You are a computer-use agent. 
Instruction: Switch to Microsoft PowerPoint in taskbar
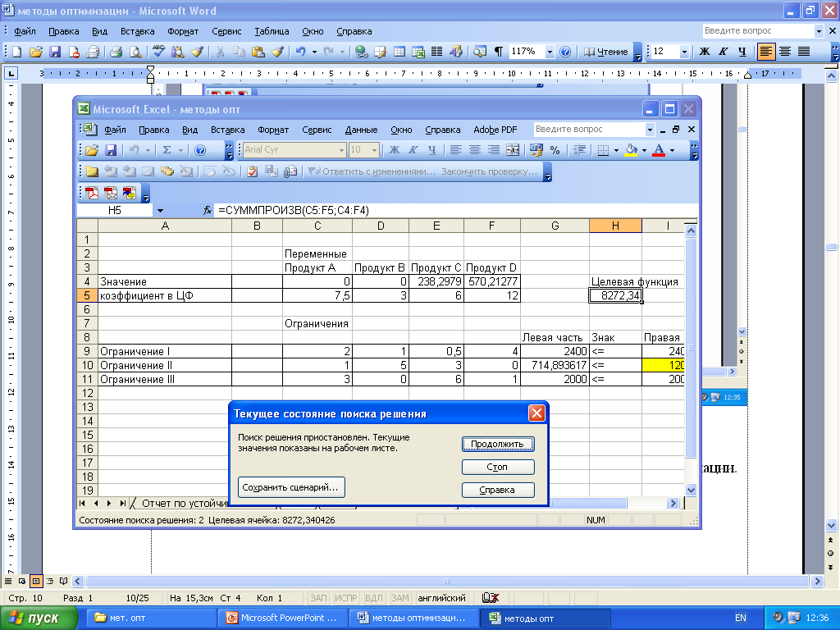tap(283, 618)
